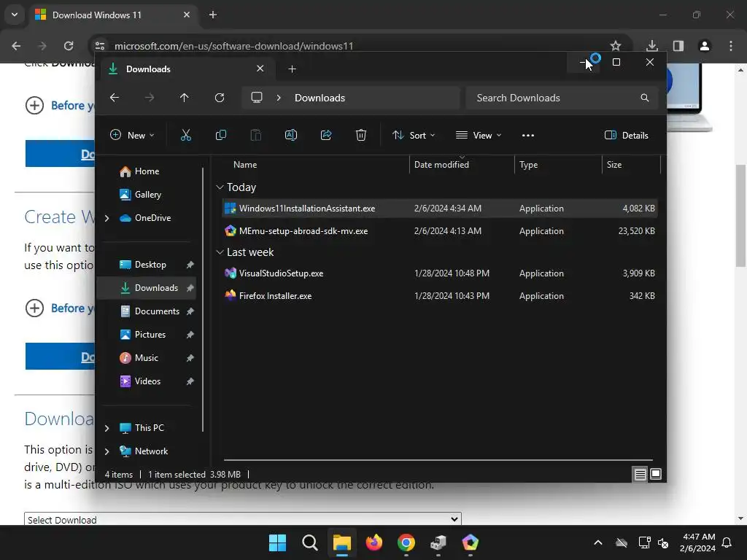Click the Share icon in Explorer toolbar
The width and height of the screenshot is (747, 560).
click(326, 135)
